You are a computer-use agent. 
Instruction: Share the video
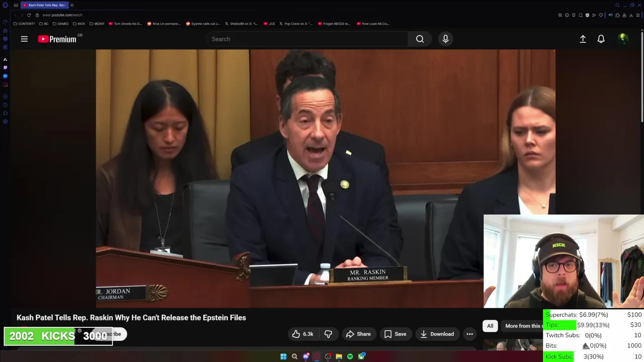[x=358, y=334]
